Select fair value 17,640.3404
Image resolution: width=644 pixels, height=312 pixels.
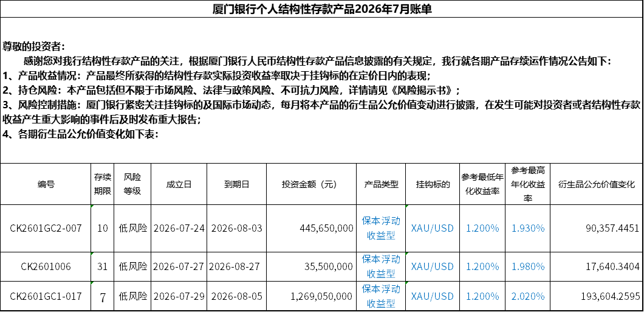click(612, 266)
